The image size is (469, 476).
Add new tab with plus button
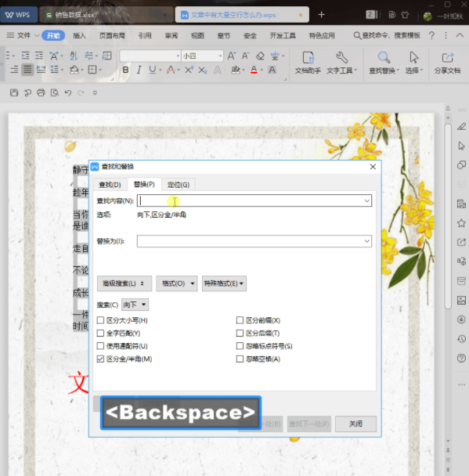(321, 15)
